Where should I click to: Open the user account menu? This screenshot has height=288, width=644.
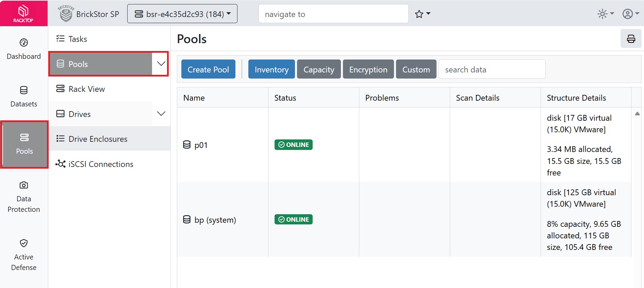(x=630, y=14)
